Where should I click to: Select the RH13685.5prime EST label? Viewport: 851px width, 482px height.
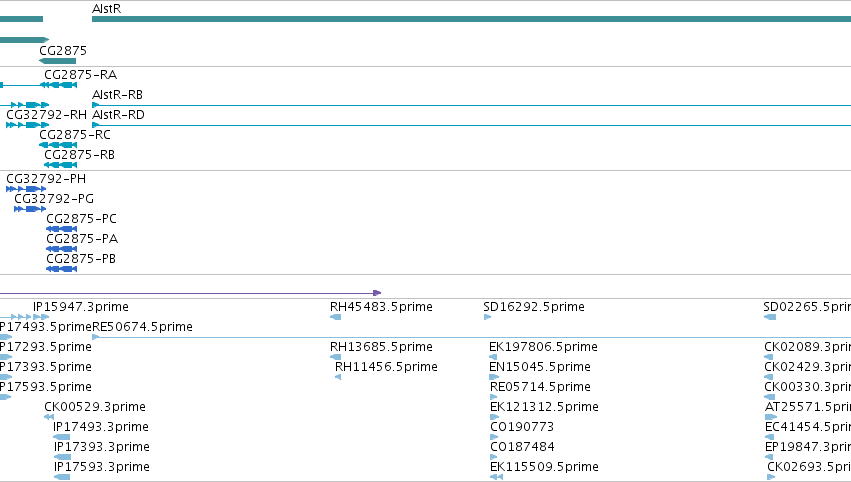[x=381, y=347]
